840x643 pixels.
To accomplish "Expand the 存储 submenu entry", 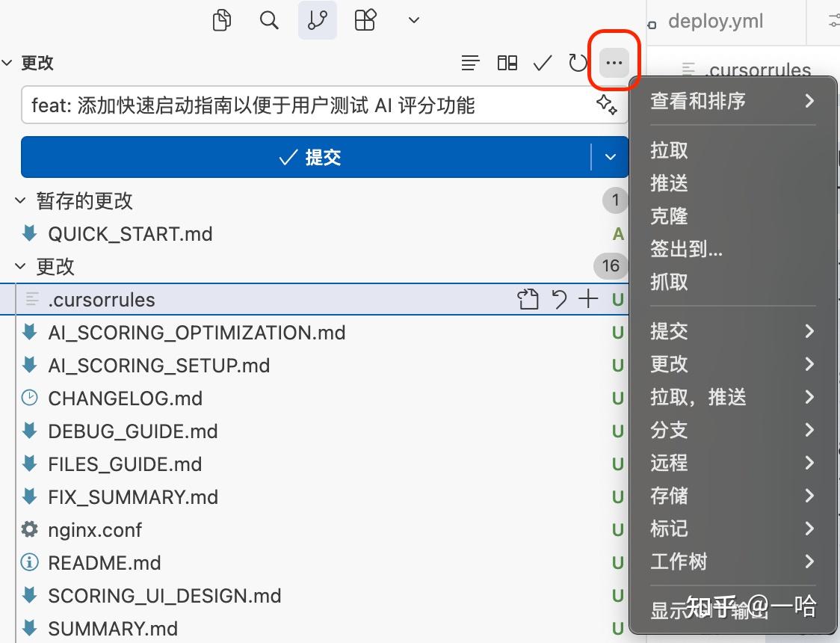I will (x=733, y=496).
